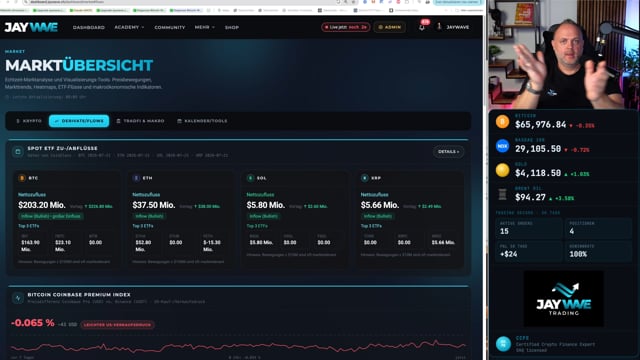Open the JAYWAVE user profile
The width and height of the screenshot is (640, 360).
[x=453, y=27]
